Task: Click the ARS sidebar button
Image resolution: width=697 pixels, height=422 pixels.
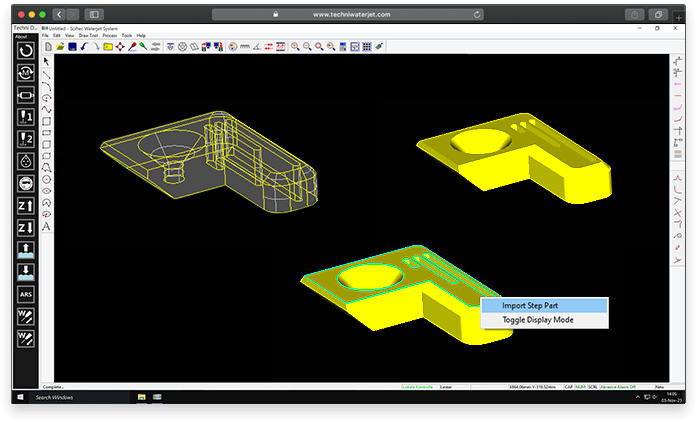Action: click(x=26, y=294)
